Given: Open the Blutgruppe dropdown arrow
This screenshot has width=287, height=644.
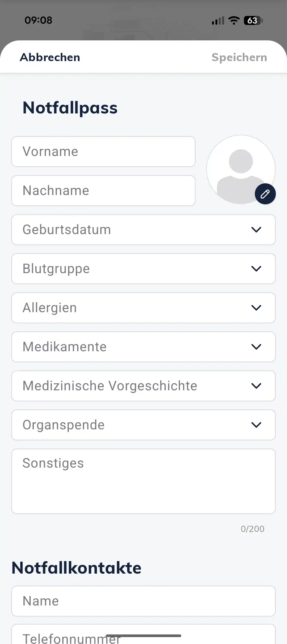Looking at the screenshot, I should [256, 269].
